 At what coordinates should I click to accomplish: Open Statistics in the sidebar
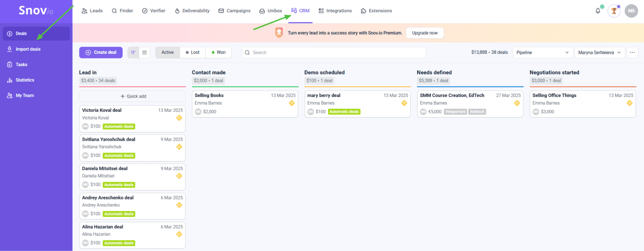pos(25,80)
